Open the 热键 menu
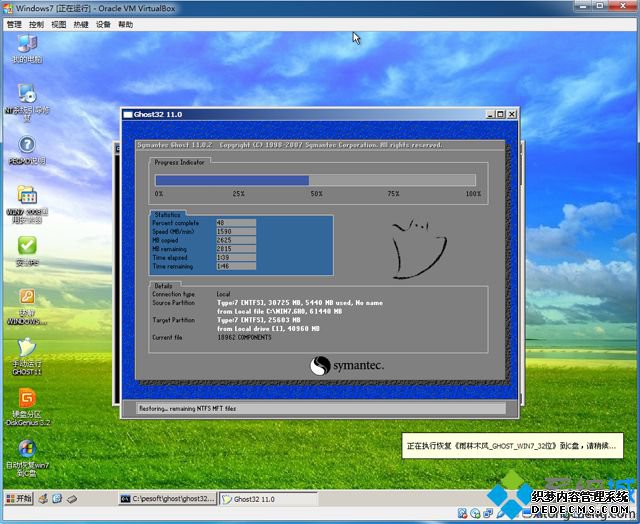640x524 pixels. coord(81,24)
